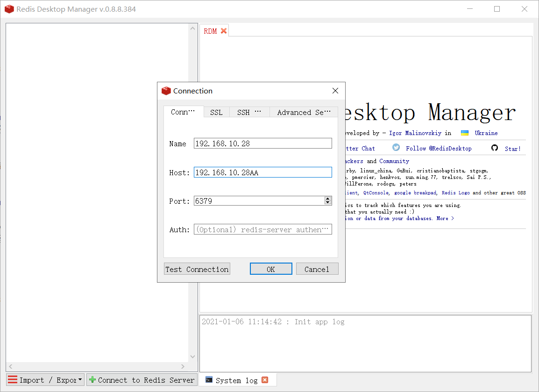
Task: Click the Ukraine flag icon
Action: click(465, 133)
